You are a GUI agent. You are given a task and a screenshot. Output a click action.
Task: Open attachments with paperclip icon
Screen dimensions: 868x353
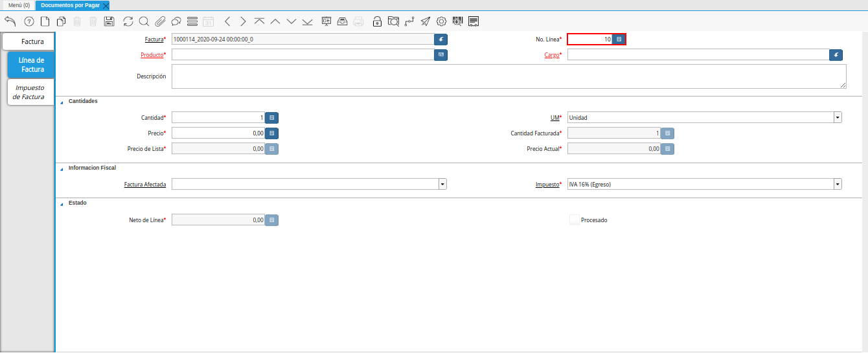(160, 21)
